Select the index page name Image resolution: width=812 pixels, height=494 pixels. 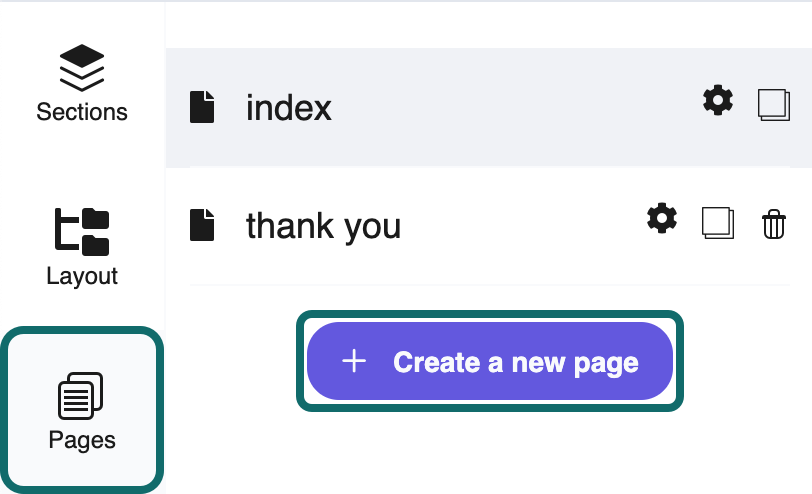[288, 108]
